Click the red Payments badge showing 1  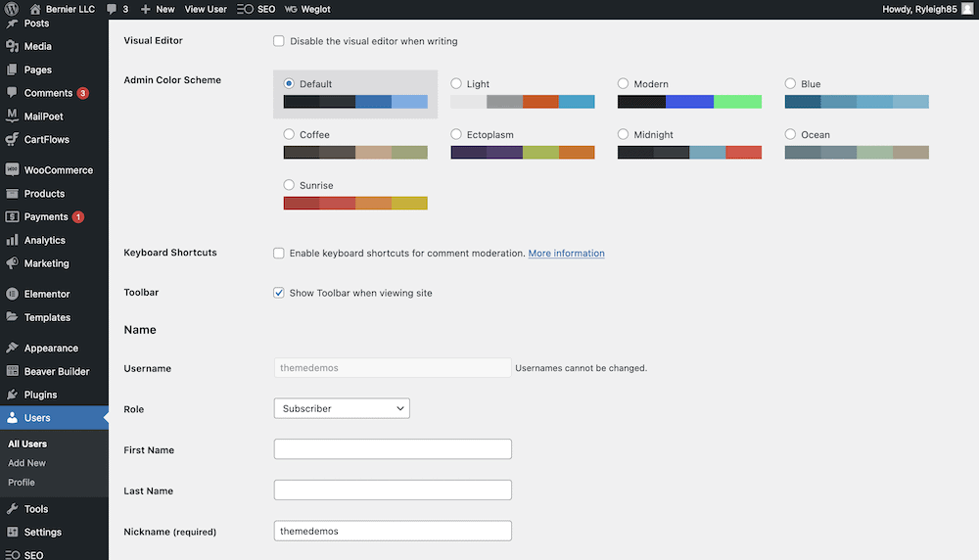tap(78, 216)
